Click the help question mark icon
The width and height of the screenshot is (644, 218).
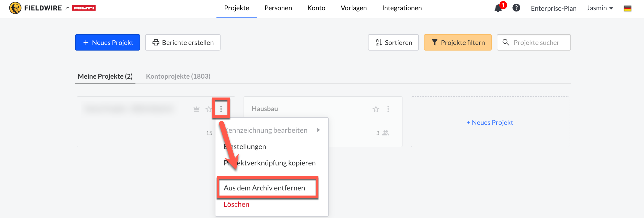coord(516,8)
